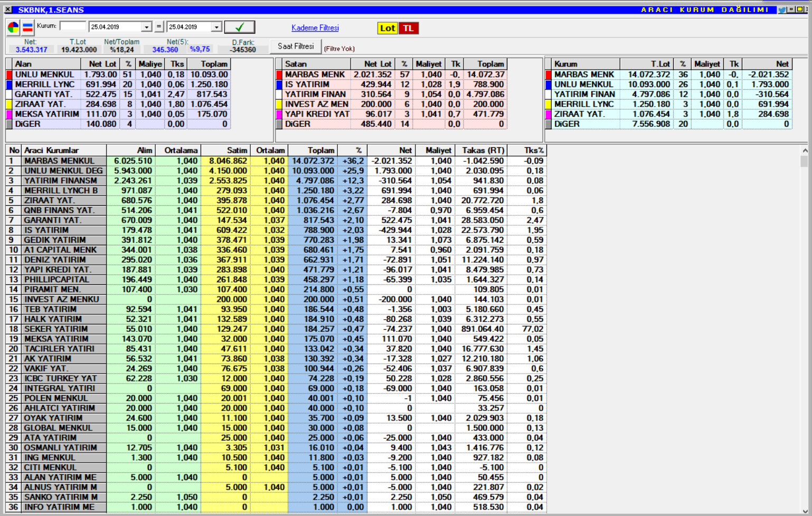Expand the end date dropdown arrow
The height and width of the screenshot is (516, 812).
pos(216,27)
